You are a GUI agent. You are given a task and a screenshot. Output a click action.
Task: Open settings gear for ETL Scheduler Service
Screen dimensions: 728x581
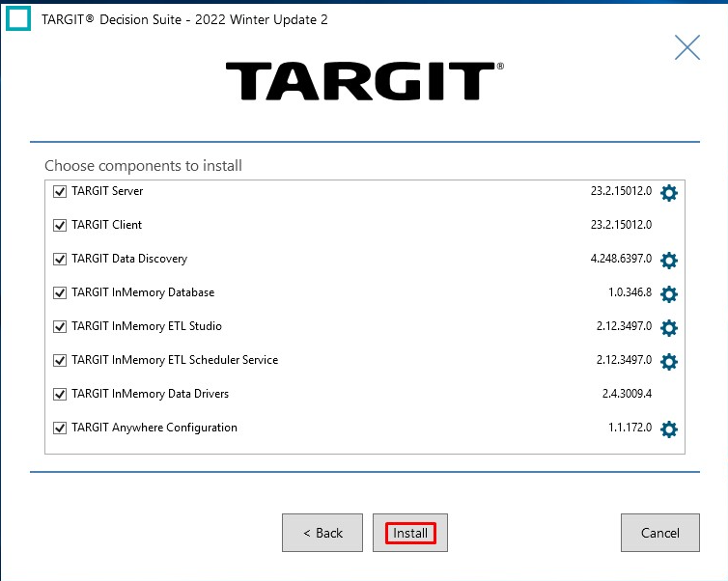click(x=668, y=361)
